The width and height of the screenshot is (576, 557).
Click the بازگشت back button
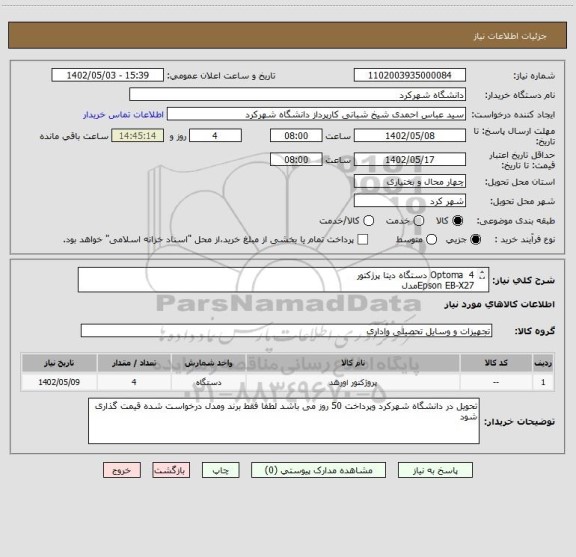click(x=171, y=470)
